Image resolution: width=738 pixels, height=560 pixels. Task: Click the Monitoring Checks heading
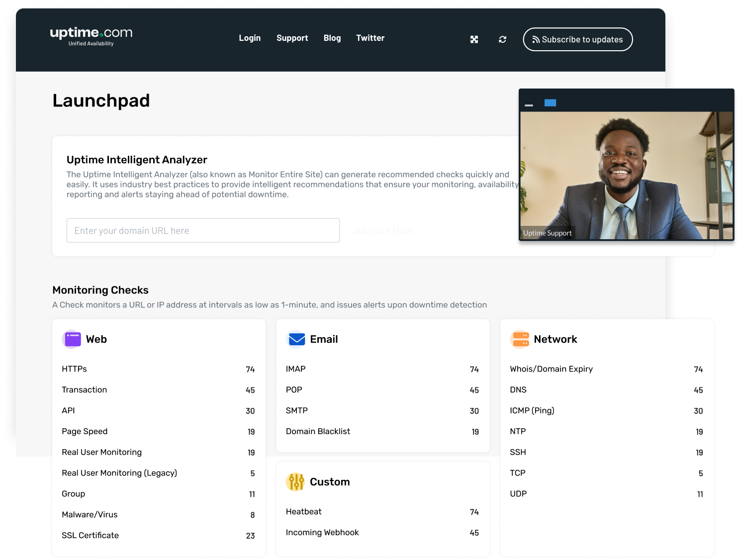100,290
